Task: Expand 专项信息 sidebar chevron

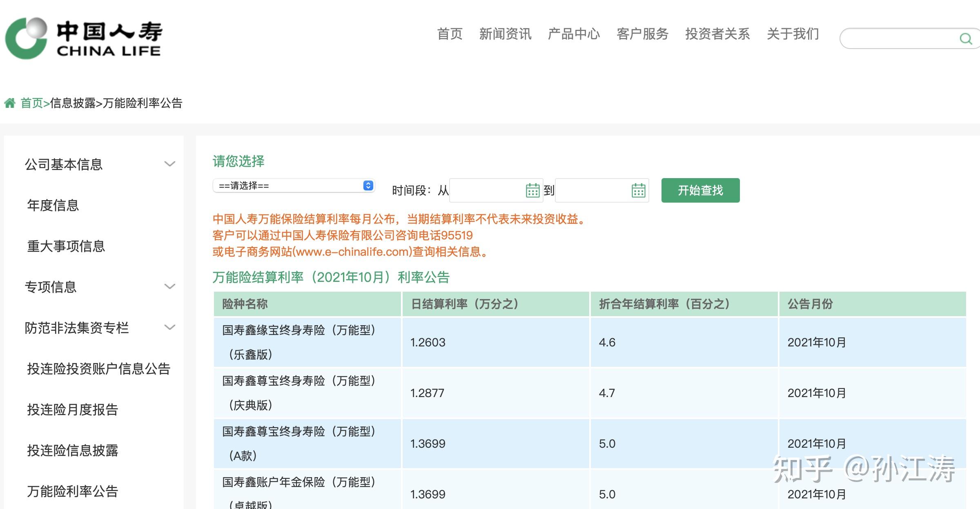Action: coord(169,287)
